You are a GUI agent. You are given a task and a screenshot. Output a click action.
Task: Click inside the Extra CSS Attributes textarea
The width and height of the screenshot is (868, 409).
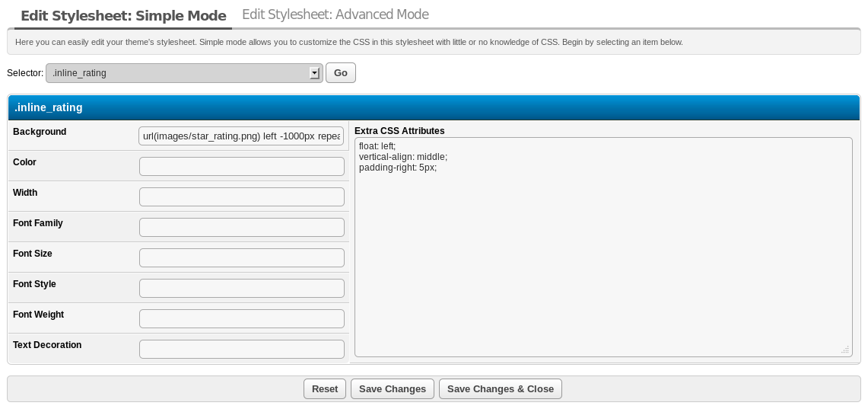pos(603,251)
